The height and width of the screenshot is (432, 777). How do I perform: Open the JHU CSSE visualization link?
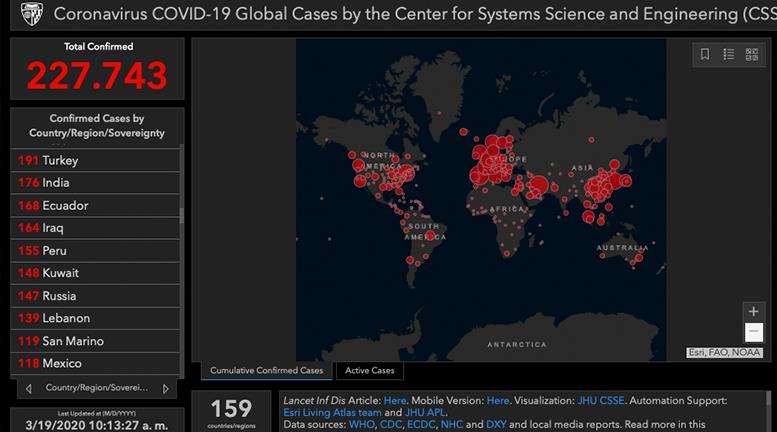pyautogui.click(x=601, y=400)
